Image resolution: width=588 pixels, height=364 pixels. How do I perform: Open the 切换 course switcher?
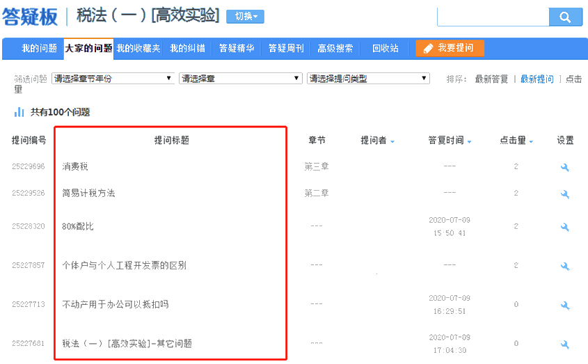(x=245, y=17)
